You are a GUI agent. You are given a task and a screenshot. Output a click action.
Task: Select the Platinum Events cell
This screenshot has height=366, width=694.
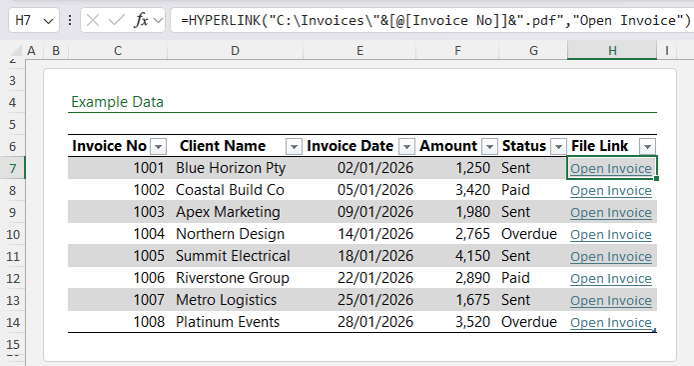pyautogui.click(x=235, y=322)
